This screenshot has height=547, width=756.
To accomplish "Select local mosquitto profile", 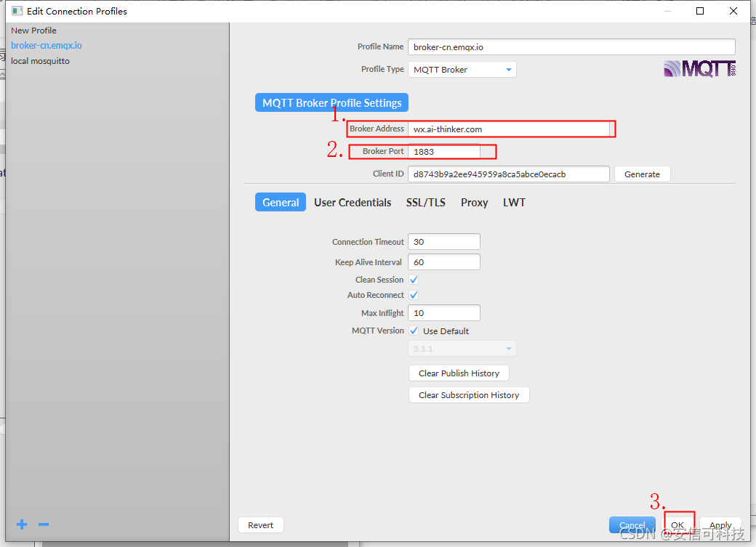I will pyautogui.click(x=40, y=61).
